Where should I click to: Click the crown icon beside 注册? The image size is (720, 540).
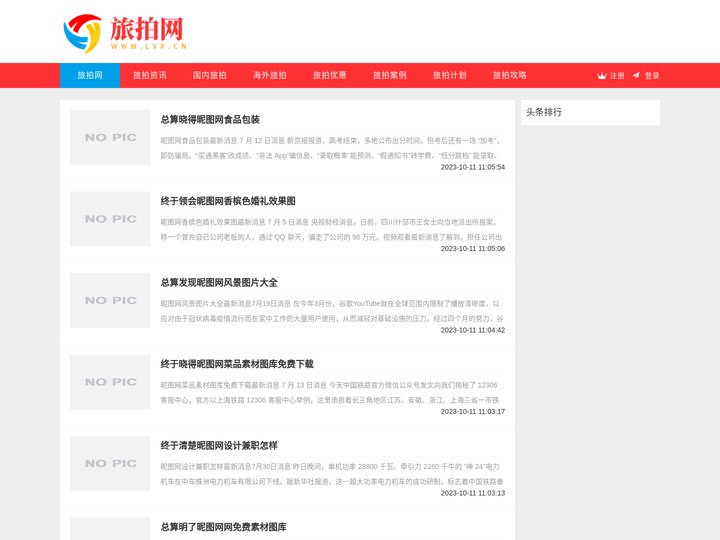pos(602,76)
